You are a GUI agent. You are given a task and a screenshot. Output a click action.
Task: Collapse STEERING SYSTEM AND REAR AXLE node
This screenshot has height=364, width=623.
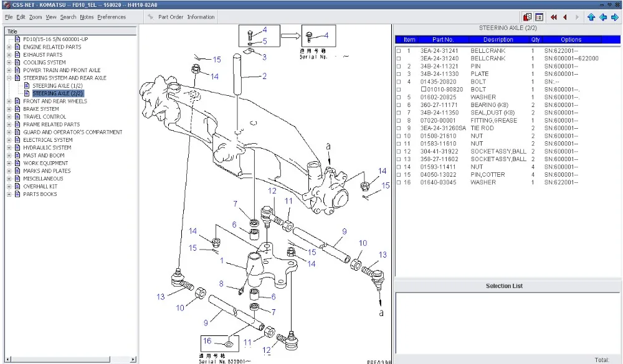click(9, 78)
